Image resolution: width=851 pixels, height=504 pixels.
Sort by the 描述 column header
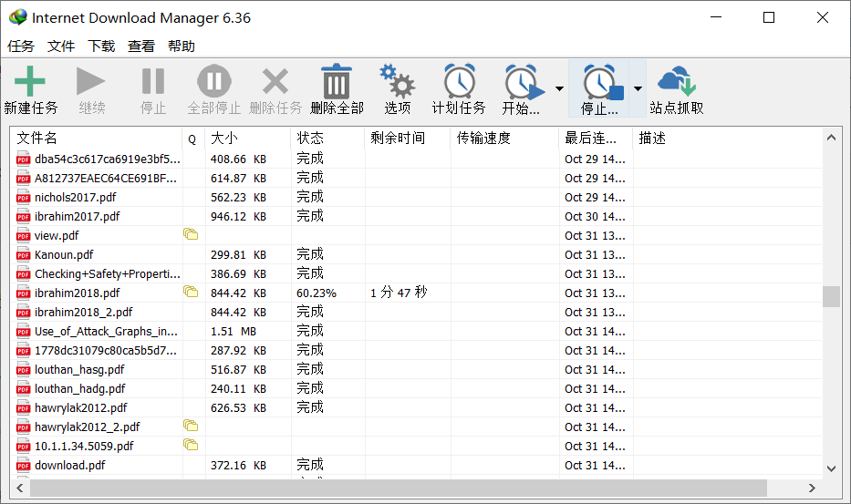[727, 139]
